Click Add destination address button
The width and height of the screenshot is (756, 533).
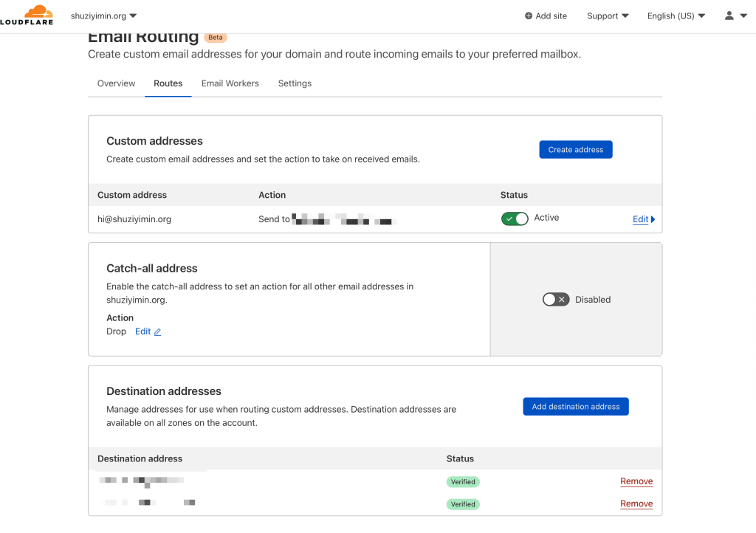(576, 407)
